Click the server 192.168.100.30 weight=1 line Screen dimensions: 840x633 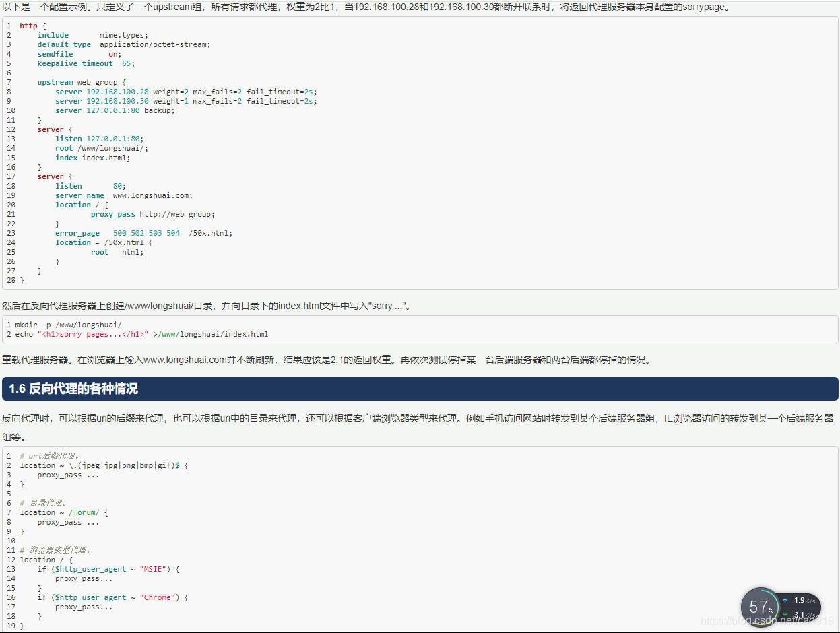pyautogui.click(x=186, y=101)
